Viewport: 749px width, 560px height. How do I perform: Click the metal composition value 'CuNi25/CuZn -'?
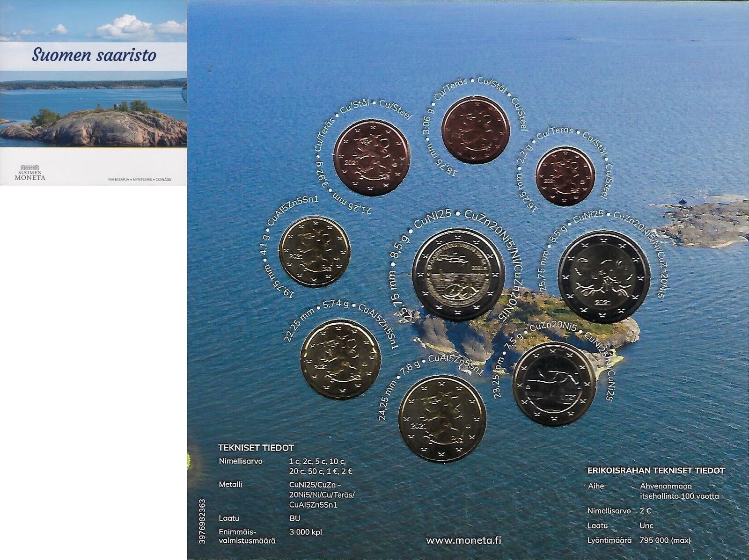click(x=315, y=485)
